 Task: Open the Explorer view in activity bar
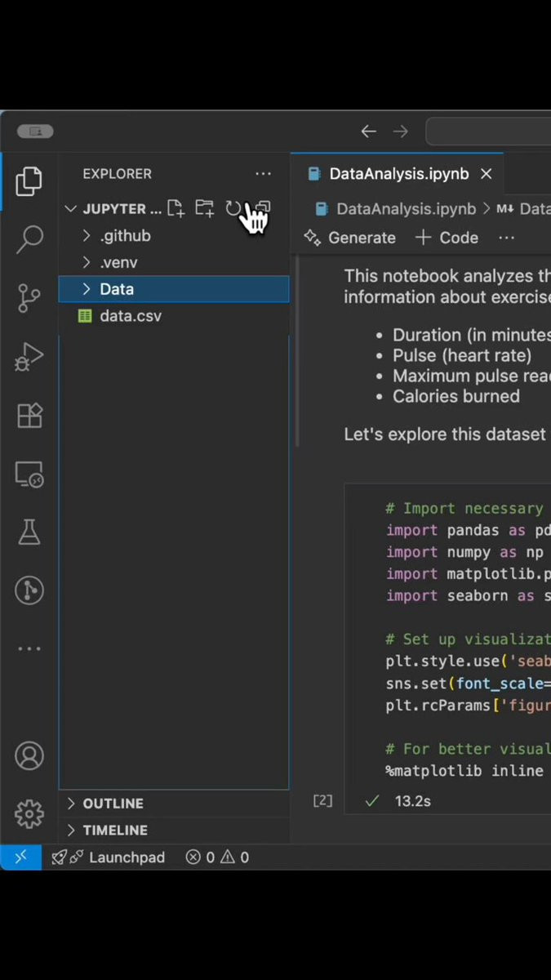coord(29,180)
